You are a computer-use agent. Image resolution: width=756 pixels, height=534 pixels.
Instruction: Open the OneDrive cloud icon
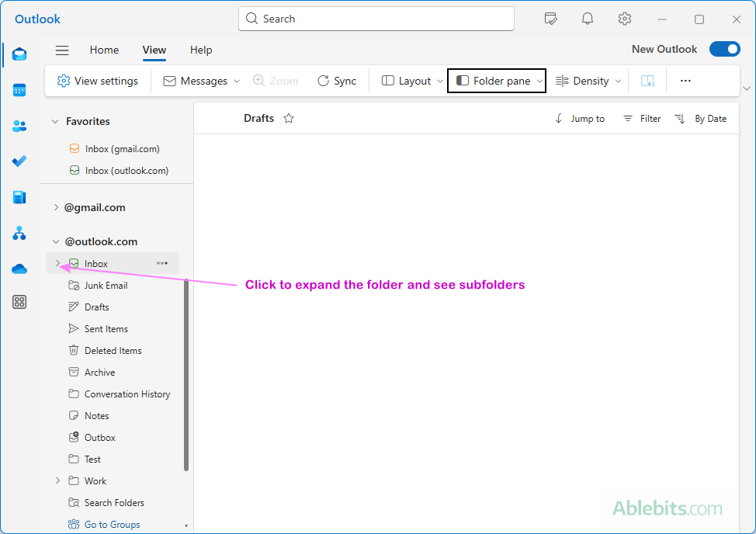pos(19,269)
